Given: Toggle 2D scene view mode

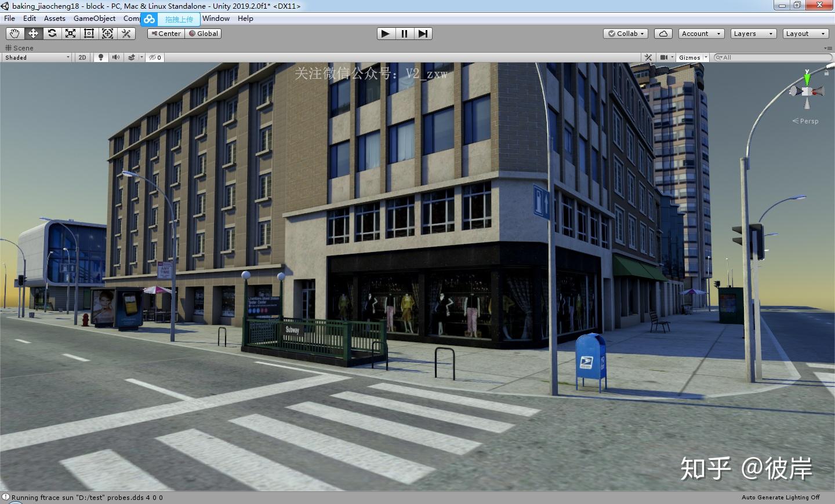Looking at the screenshot, I should click(82, 57).
